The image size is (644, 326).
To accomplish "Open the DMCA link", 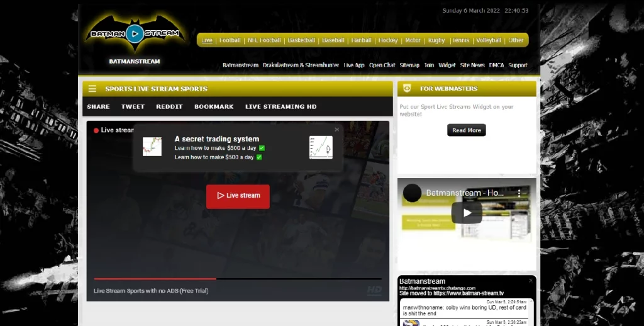I will (x=497, y=65).
